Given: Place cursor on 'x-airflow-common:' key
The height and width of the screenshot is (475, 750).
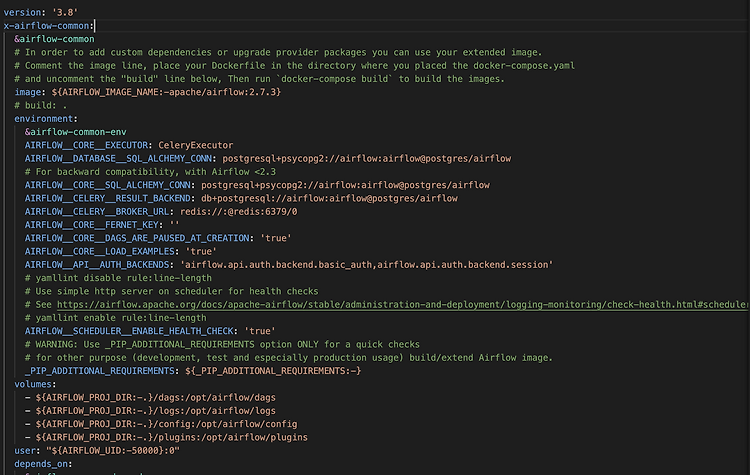Looking at the screenshot, I should pos(48,26).
